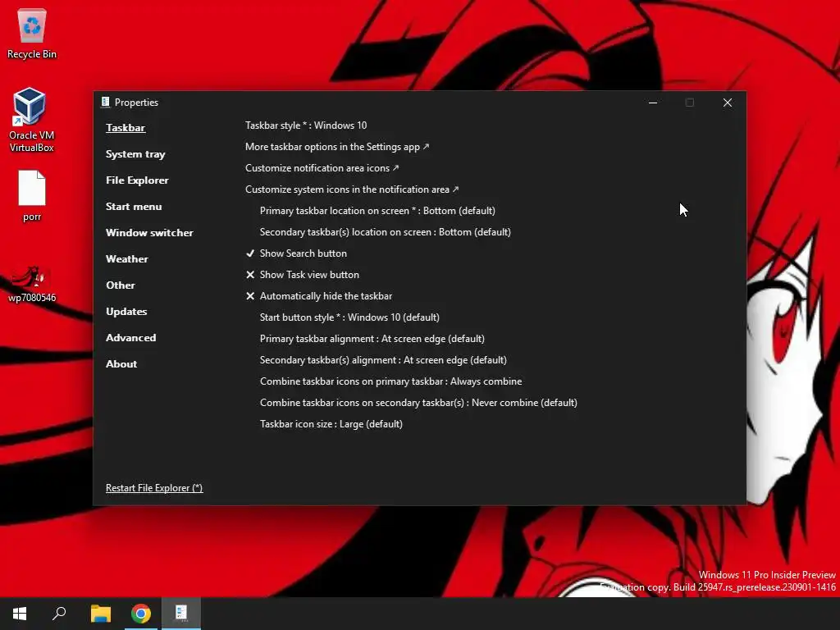This screenshot has width=840, height=630.
Task: Open the Windows Start button
Action: pyautogui.click(x=20, y=614)
